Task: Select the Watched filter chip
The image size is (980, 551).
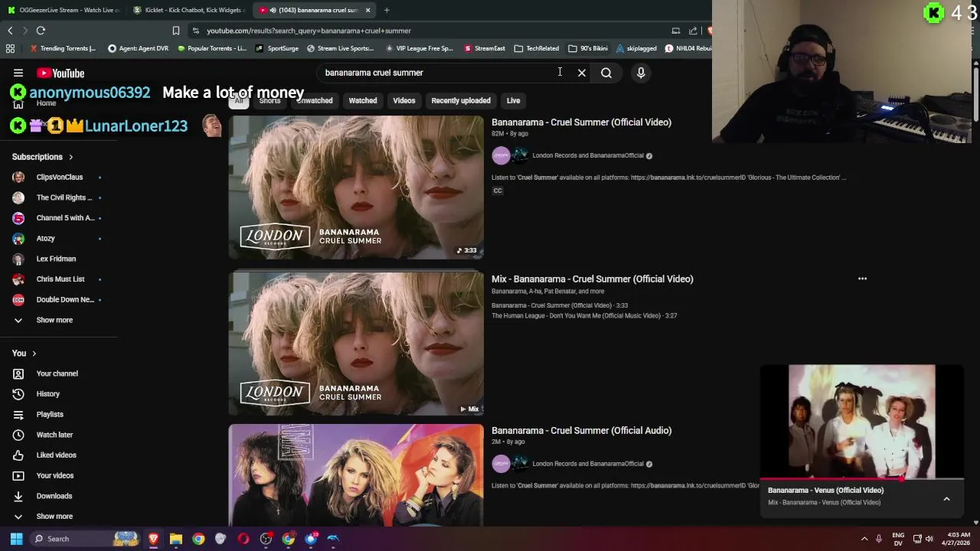Action: click(363, 100)
